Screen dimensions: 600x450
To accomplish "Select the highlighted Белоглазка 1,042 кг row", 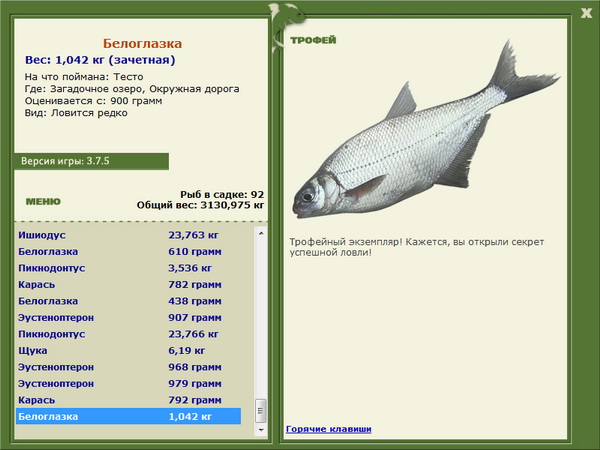I will tap(129, 416).
